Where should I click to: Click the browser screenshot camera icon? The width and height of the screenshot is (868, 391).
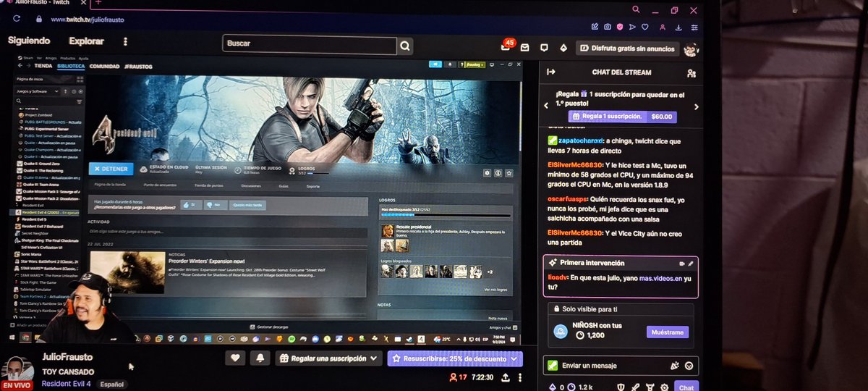pos(608,27)
